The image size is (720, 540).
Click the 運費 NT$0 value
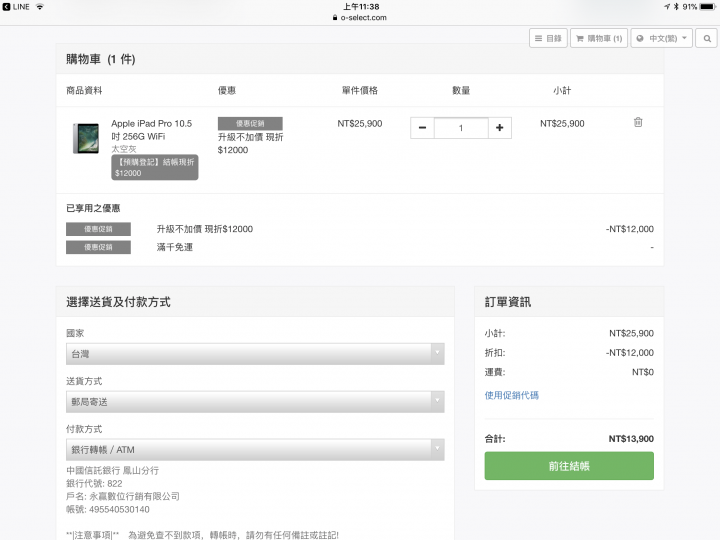click(642, 372)
